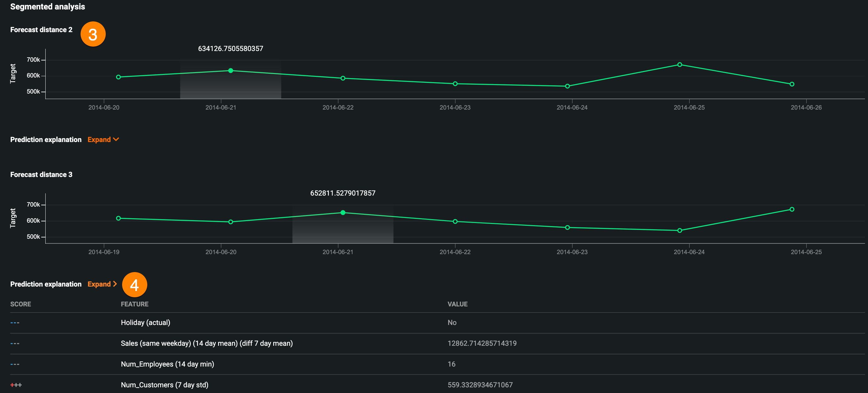Click the first data point in Forecast distance 2 chart
Screen dimensions: 868x393
pyautogui.click(x=118, y=77)
